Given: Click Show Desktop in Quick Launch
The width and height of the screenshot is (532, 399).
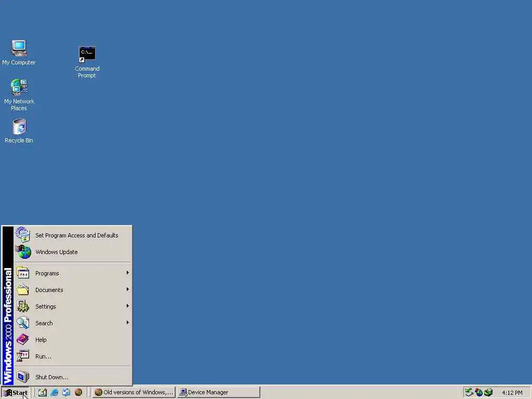Looking at the screenshot, I should [43, 392].
